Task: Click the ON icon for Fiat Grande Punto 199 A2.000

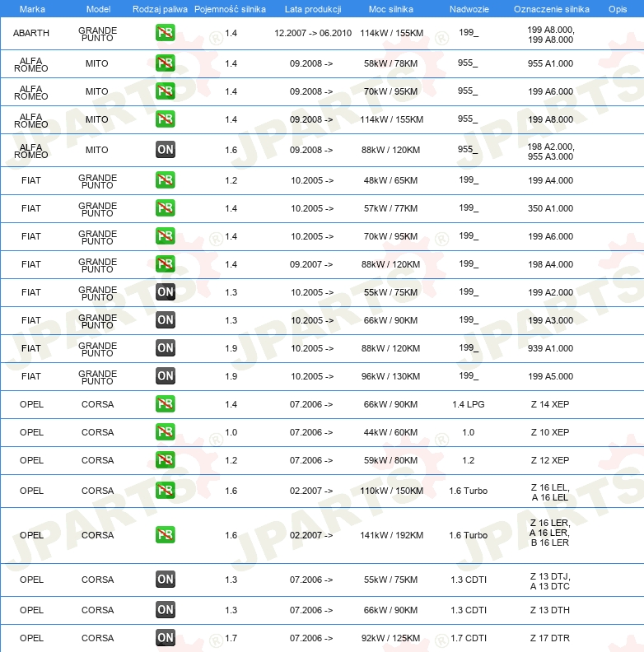Action: point(166,292)
